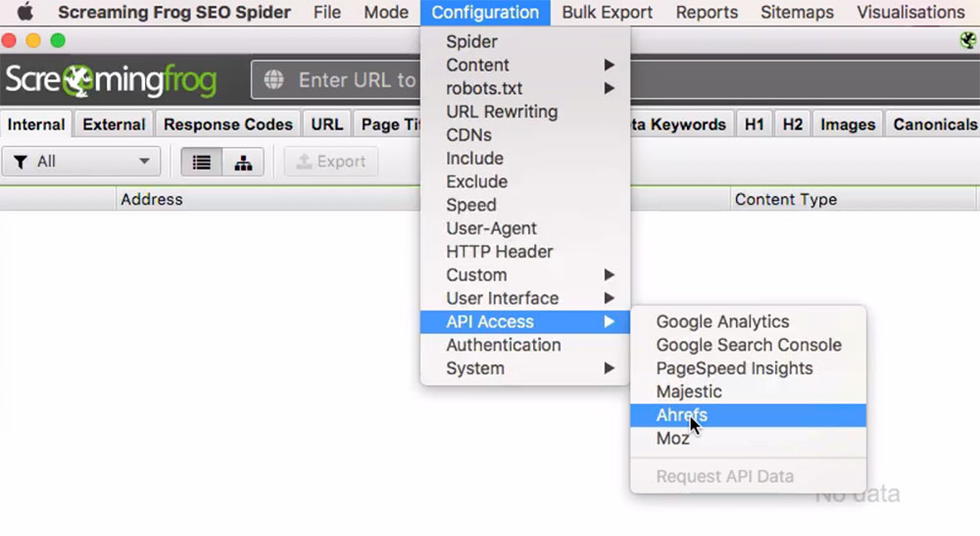Switch to the URL tab
The width and height of the screenshot is (980, 536).
327,124
